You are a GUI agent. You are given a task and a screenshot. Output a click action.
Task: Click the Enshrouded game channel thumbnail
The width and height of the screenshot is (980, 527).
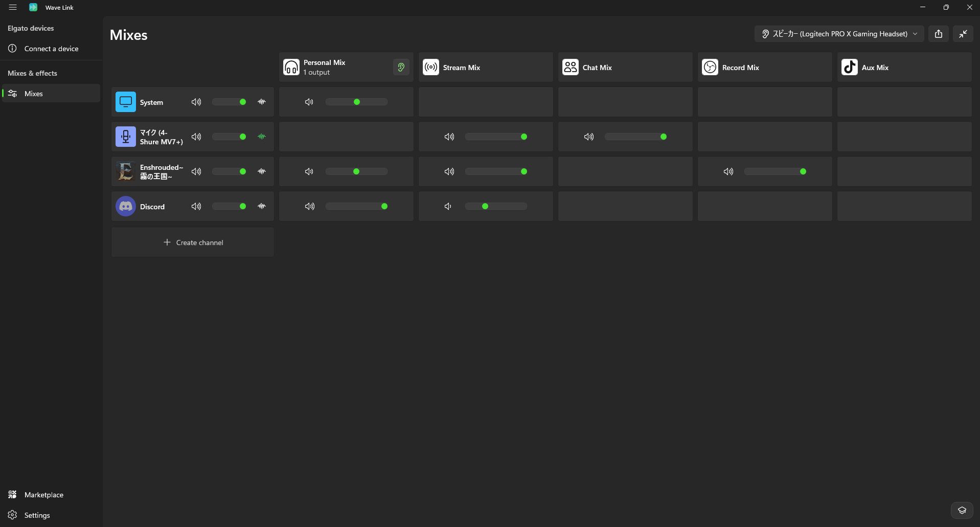(126, 171)
